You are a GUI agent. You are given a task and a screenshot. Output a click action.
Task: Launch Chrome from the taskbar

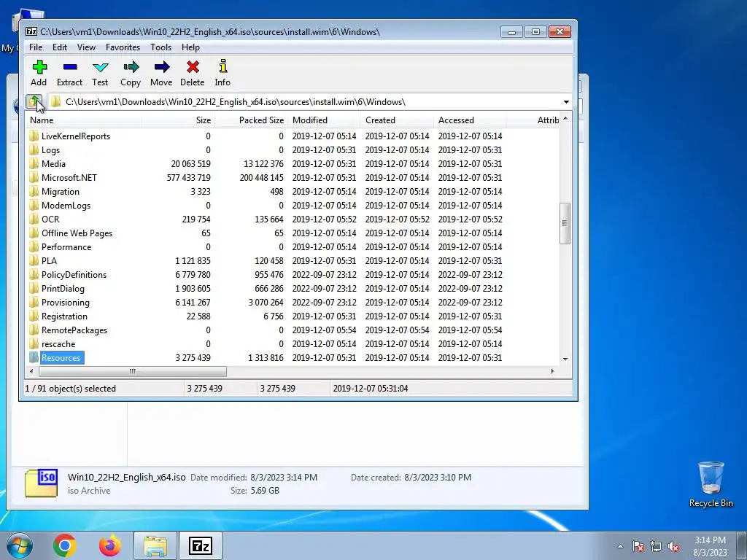(65, 545)
